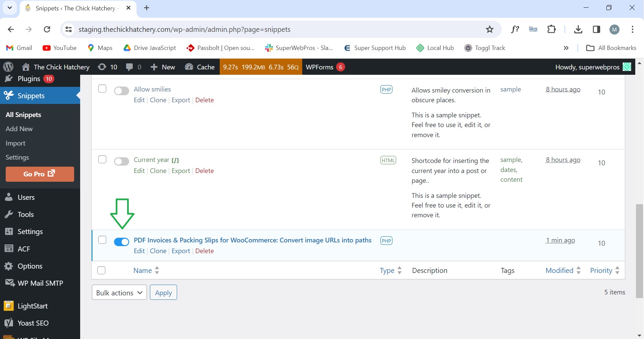Export the Current year snippet

[x=181, y=171]
